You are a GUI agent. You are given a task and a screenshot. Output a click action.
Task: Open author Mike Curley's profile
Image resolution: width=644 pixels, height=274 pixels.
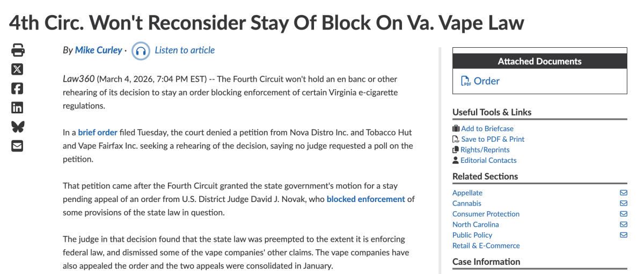point(98,50)
